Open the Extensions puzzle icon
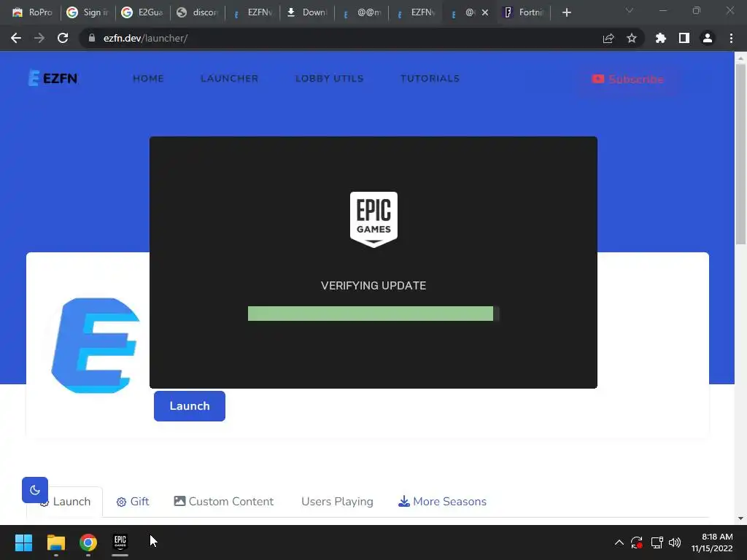 [660, 38]
